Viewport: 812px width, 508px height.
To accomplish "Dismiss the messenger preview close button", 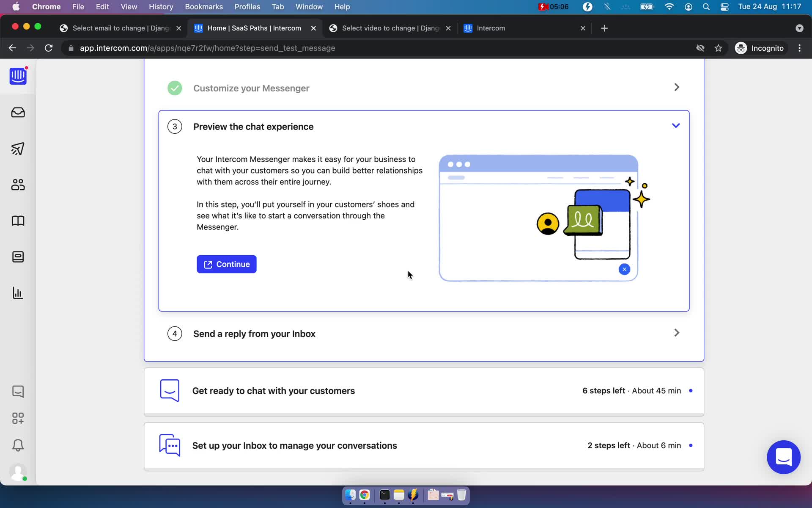I will [x=624, y=269].
